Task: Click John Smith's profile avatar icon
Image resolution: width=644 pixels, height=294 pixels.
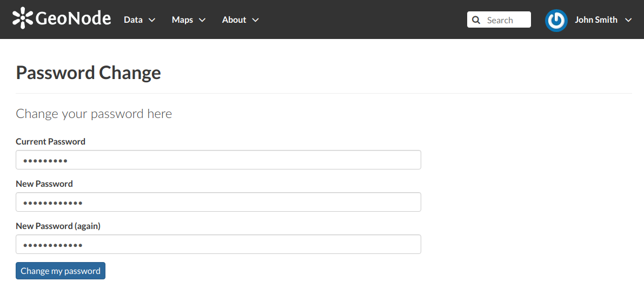Action: point(556,21)
